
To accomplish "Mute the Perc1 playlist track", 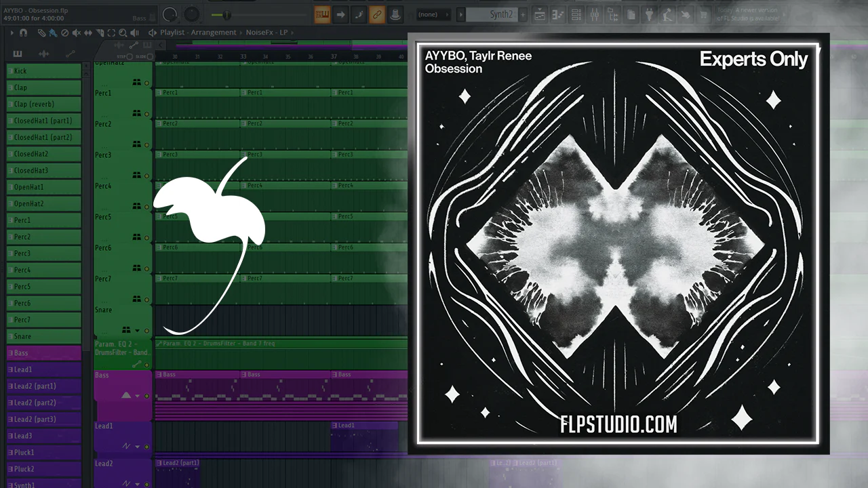I will pyautogui.click(x=147, y=114).
